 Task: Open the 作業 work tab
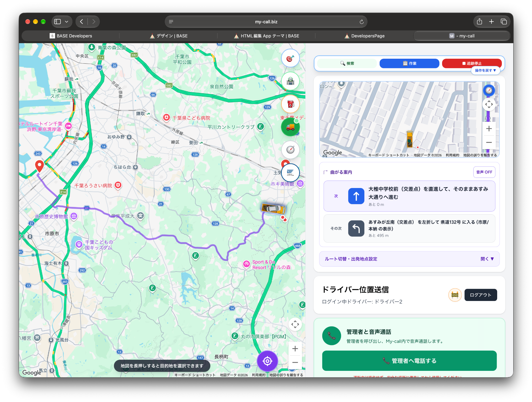coord(409,63)
